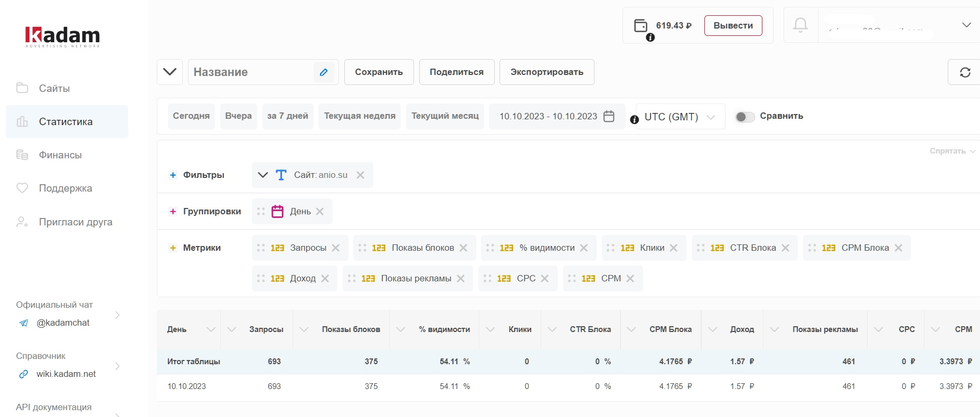
Task: Remove the Запросы metric
Action: point(336,248)
